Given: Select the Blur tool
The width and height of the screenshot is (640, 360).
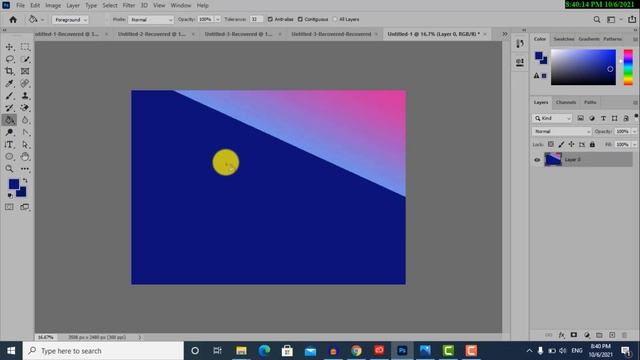Looking at the screenshot, I should click(25, 120).
